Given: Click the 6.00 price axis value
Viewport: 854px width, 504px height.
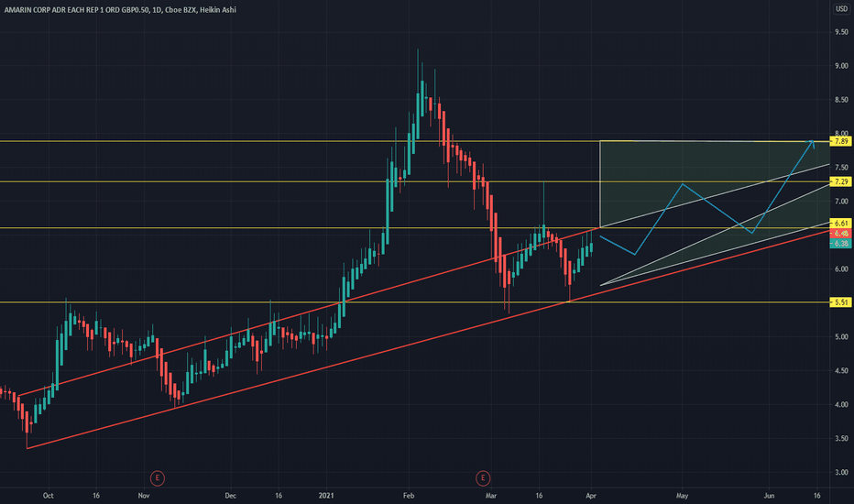Looking at the screenshot, I should coord(841,269).
